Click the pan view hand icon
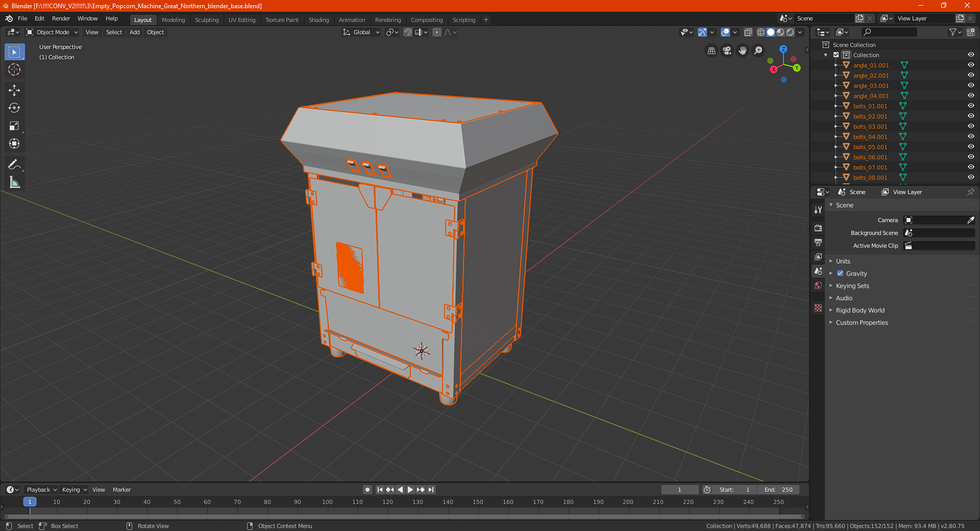Screen dimensions: 980x531 click(x=743, y=51)
